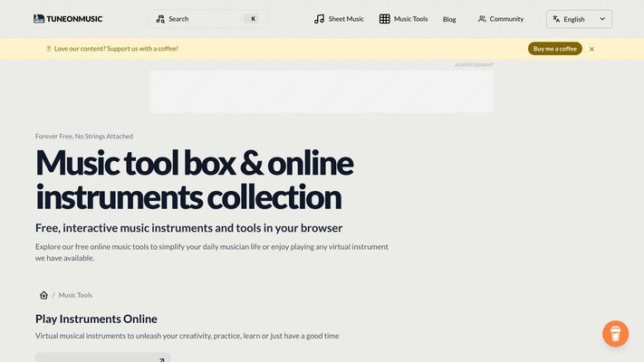Click the Community people icon

point(482,19)
